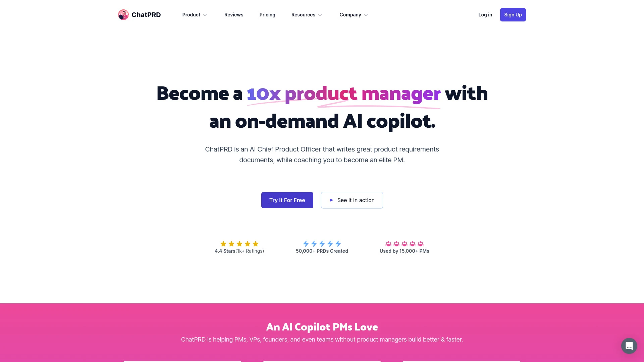Screen dimensions: 644x362
Task: Click the Resources menu dropdown arrow
Action: click(x=320, y=15)
